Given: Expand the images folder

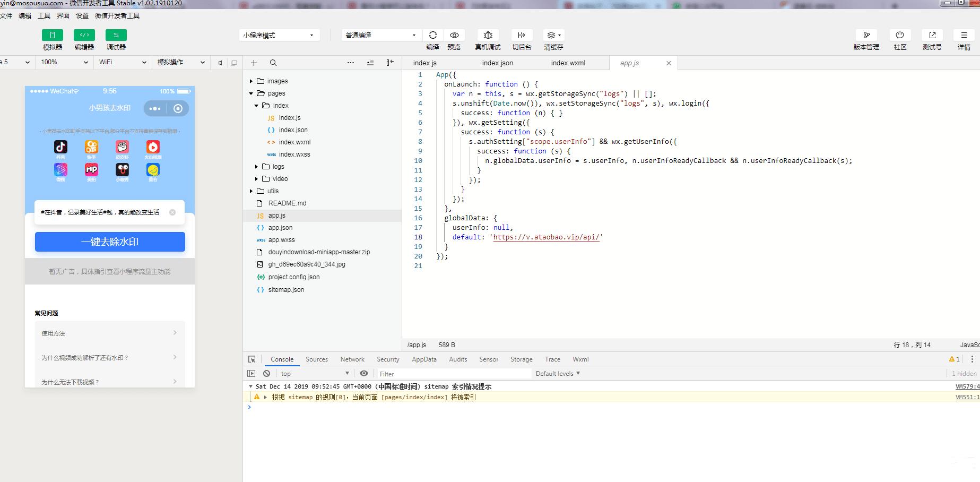Looking at the screenshot, I should tap(277, 81).
